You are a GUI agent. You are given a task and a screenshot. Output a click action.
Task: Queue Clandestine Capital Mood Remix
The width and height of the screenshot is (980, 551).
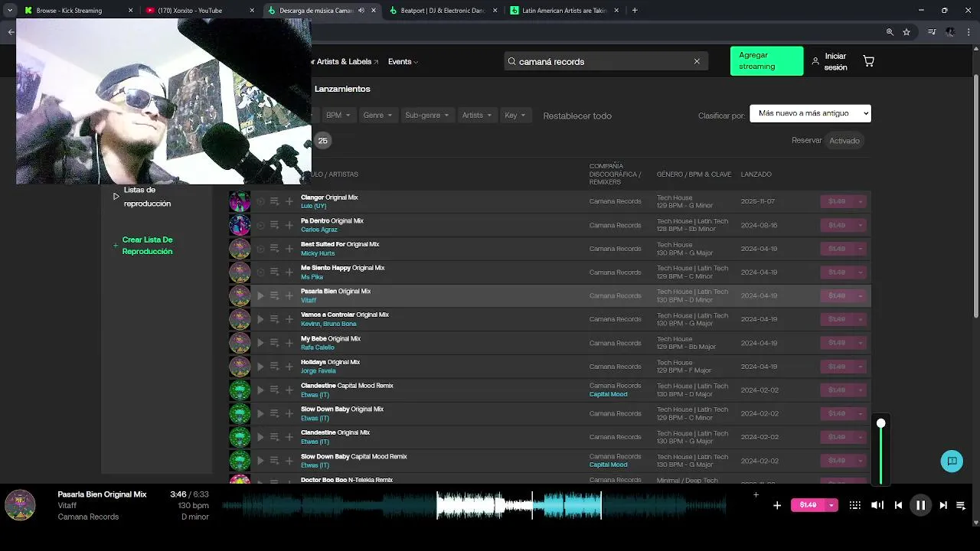click(274, 390)
